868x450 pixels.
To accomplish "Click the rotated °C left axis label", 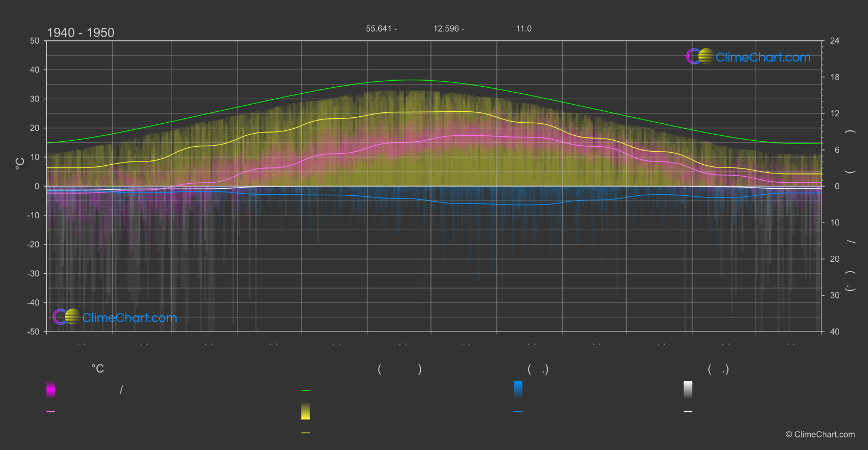I will pyautogui.click(x=20, y=164).
